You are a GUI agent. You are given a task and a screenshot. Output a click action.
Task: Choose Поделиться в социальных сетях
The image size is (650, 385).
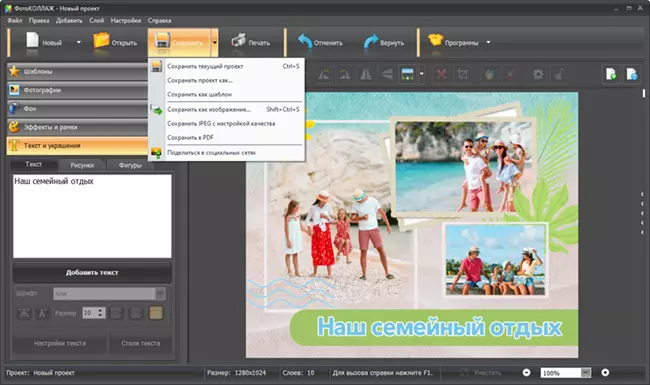point(226,153)
